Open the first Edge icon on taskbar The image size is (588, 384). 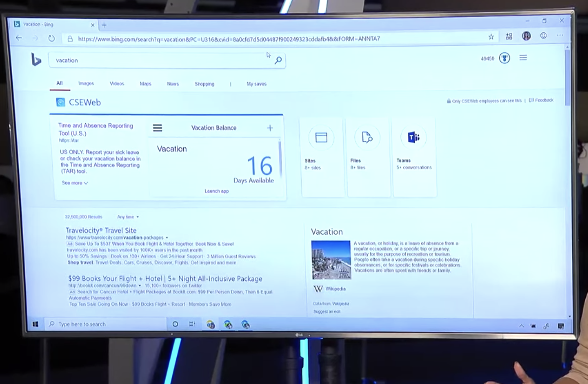(x=211, y=324)
